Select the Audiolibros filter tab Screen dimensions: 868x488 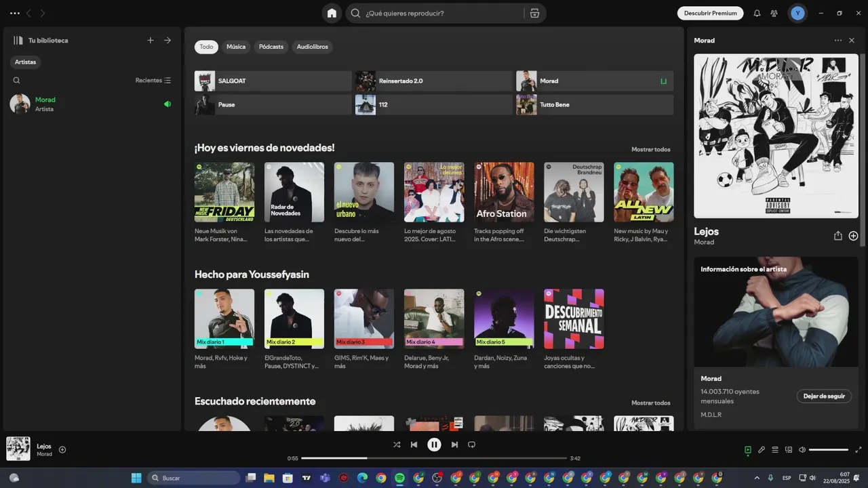pyautogui.click(x=313, y=47)
